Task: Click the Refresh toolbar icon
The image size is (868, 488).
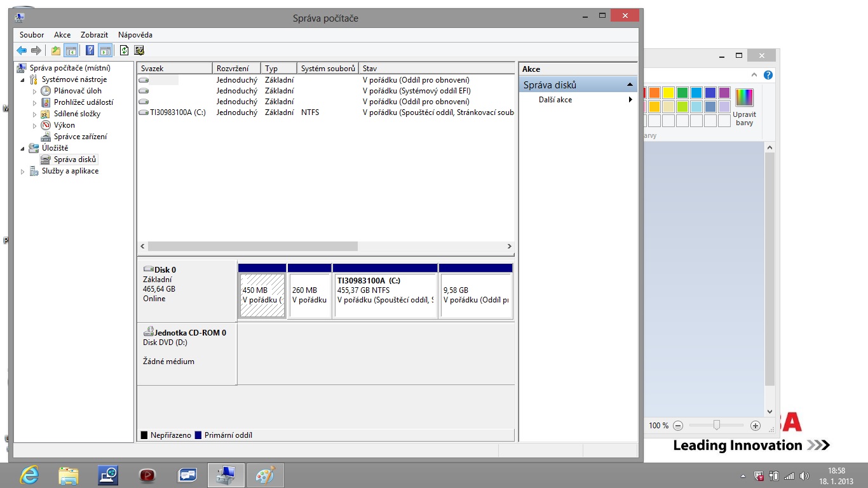Action: tap(125, 51)
